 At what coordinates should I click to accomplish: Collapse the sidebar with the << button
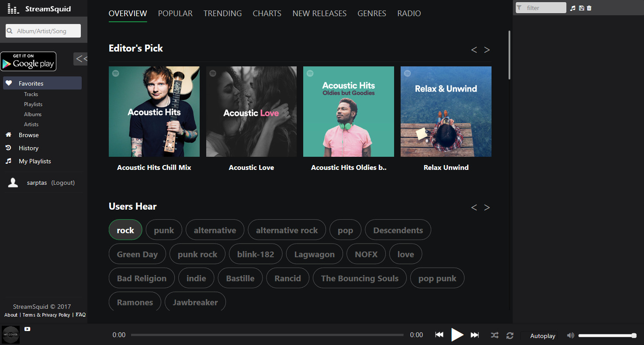[81, 59]
